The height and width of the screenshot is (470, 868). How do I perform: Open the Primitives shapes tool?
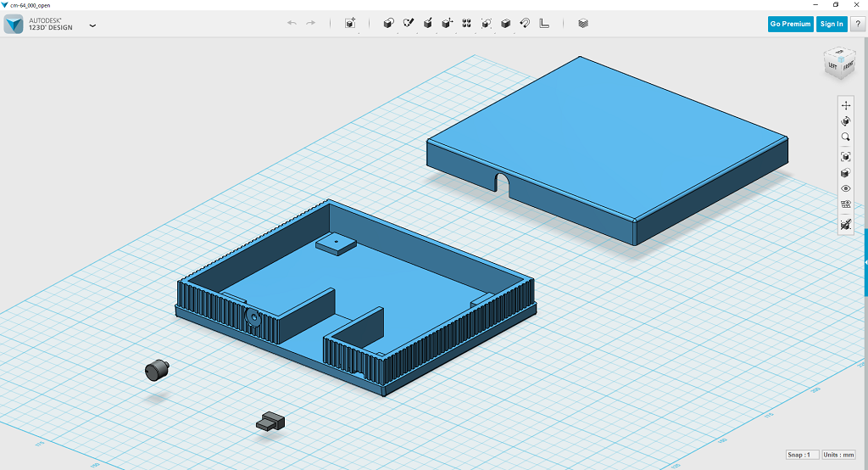[389, 24]
